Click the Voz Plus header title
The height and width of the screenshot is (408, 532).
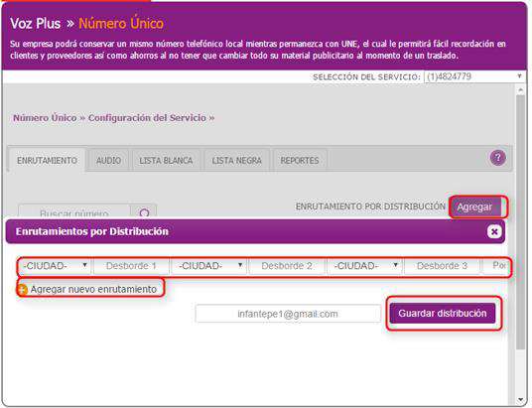click(36, 24)
